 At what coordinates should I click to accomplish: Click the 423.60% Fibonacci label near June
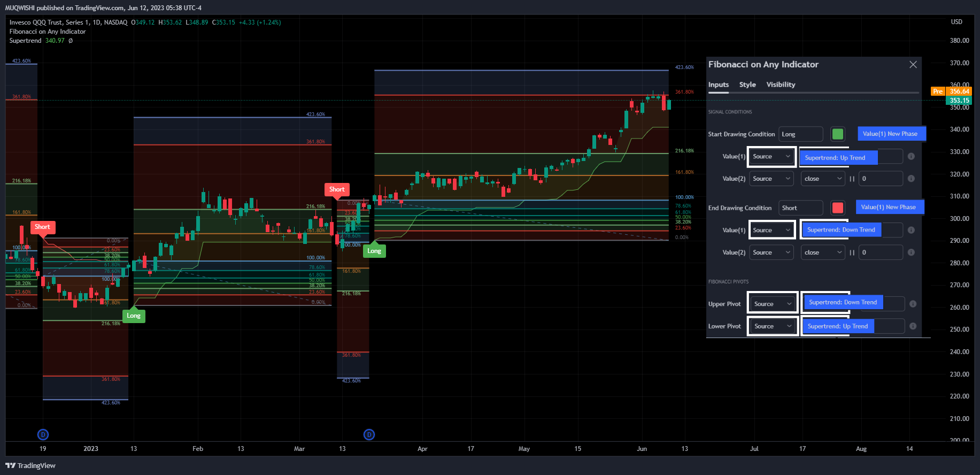point(684,67)
